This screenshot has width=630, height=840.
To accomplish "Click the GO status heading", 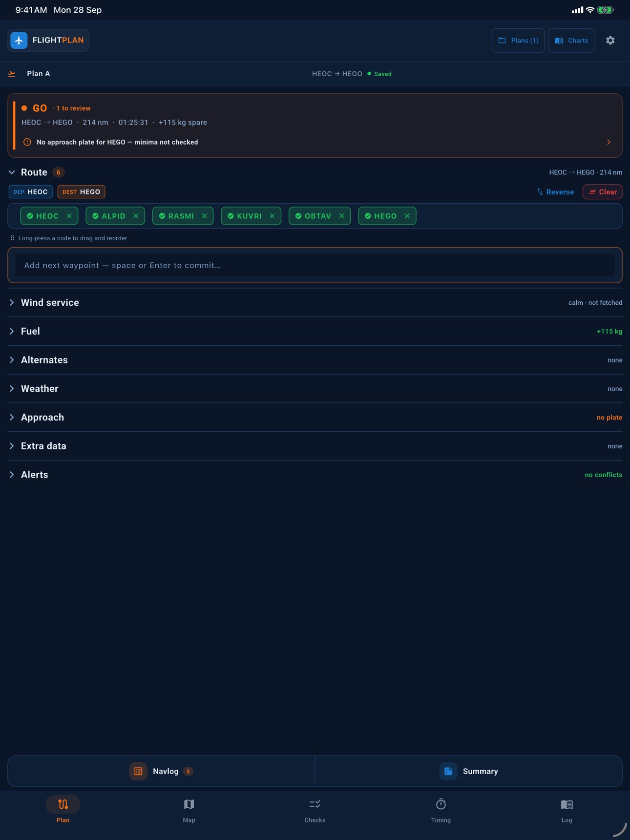I will click(x=40, y=108).
